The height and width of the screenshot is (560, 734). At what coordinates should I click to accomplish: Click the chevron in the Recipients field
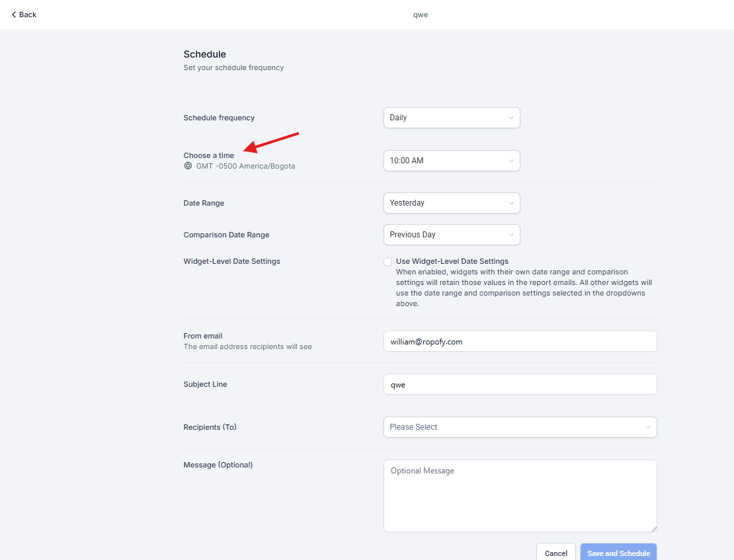tap(647, 427)
